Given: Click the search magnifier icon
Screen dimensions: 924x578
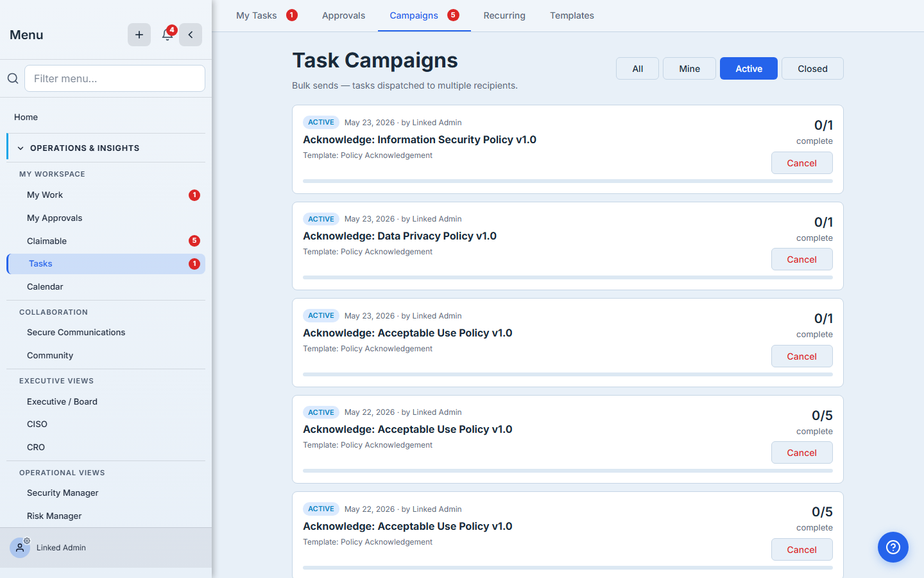Looking at the screenshot, I should tap(13, 78).
